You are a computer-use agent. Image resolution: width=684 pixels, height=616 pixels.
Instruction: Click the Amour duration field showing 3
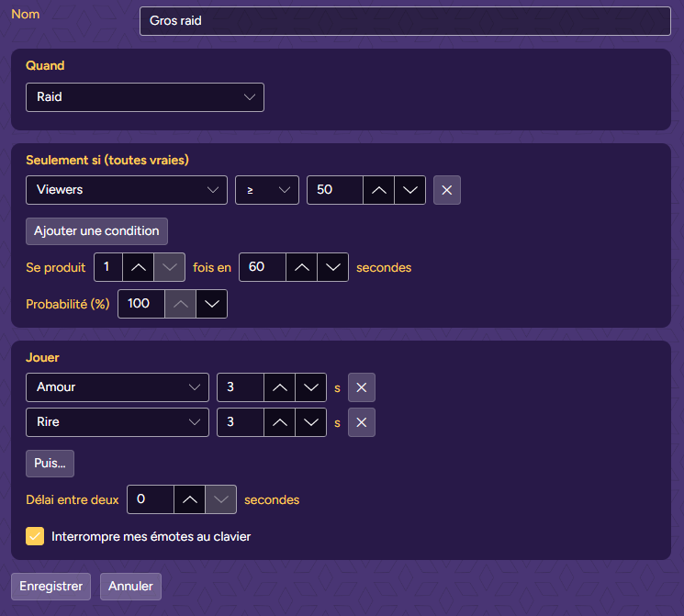click(x=241, y=387)
